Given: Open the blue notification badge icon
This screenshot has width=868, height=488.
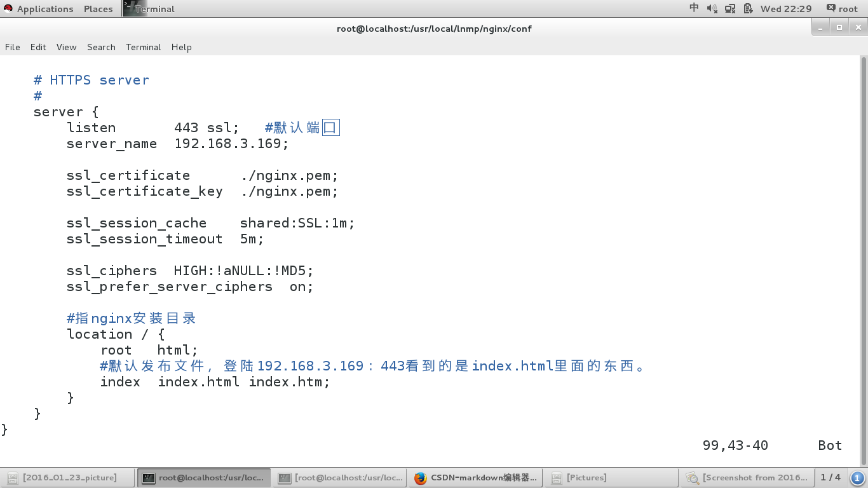Looking at the screenshot, I should tap(857, 478).
